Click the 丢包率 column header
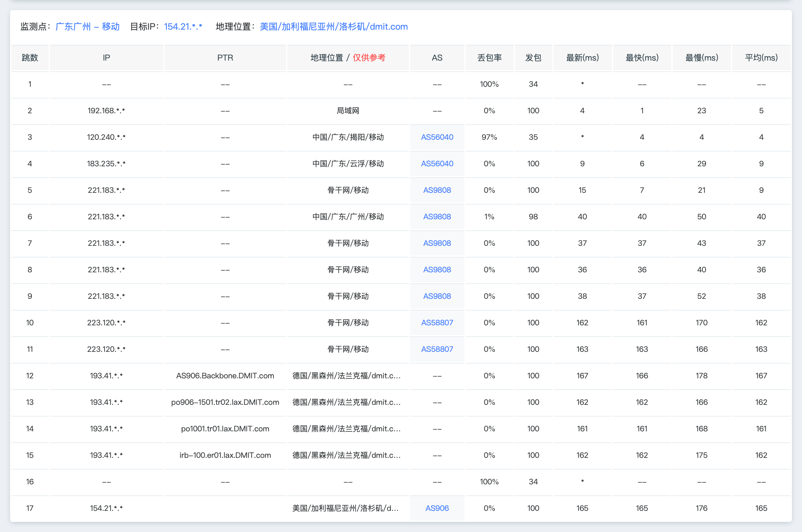Image resolution: width=802 pixels, height=532 pixels. click(489, 58)
